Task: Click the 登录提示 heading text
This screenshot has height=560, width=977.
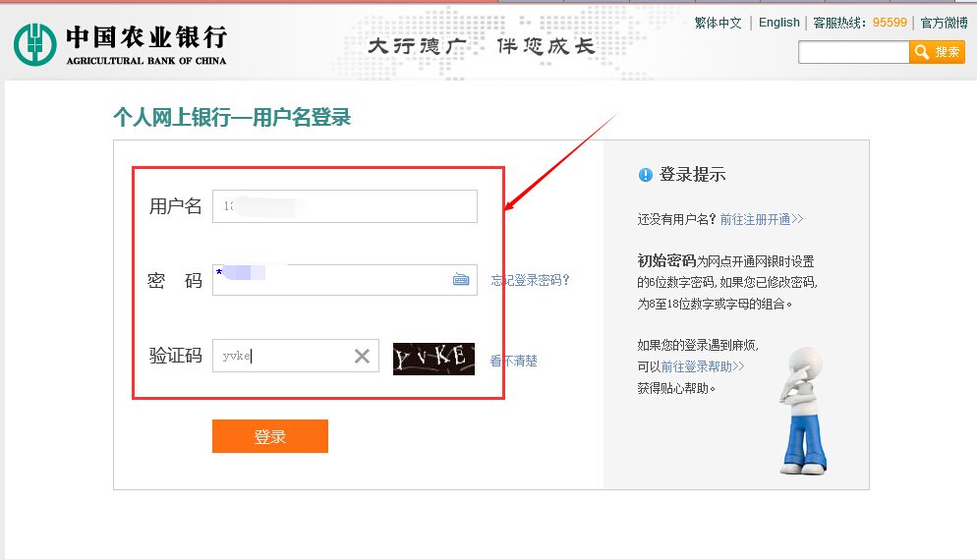Action: pyautogui.click(x=692, y=175)
